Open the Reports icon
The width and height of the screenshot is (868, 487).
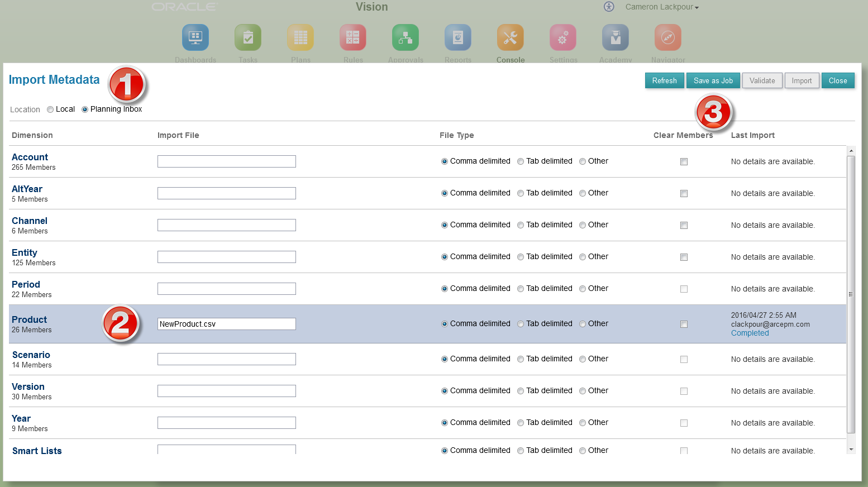pyautogui.click(x=458, y=37)
